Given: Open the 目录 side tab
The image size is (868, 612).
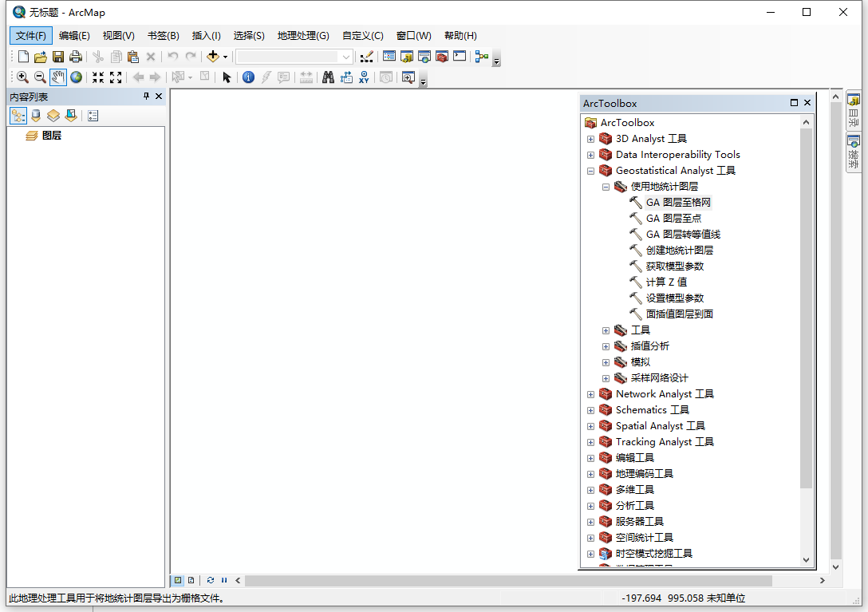Looking at the screenshot, I should pyautogui.click(x=854, y=110).
